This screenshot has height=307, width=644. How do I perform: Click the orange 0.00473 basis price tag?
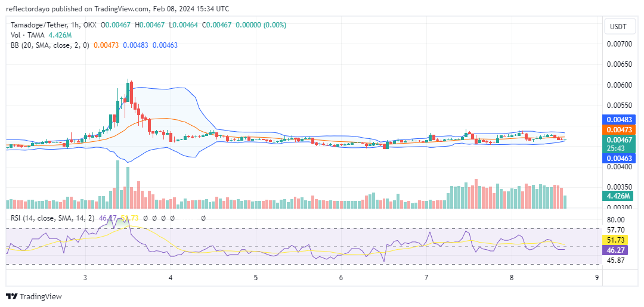pyautogui.click(x=618, y=130)
